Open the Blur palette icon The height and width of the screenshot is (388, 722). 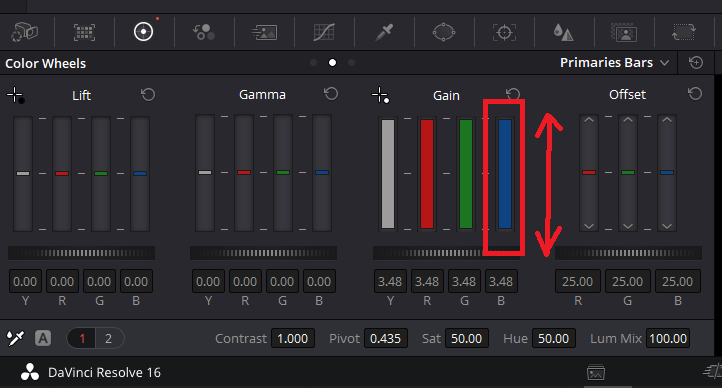[x=564, y=32]
